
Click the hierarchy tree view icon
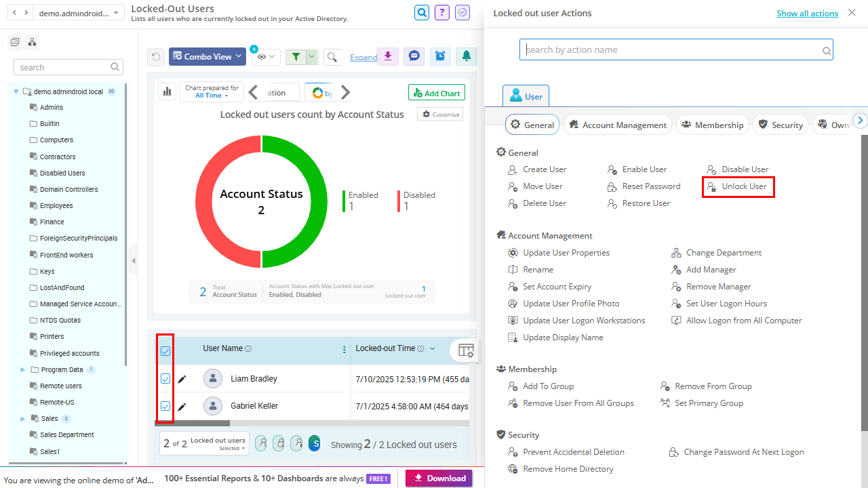click(x=33, y=42)
